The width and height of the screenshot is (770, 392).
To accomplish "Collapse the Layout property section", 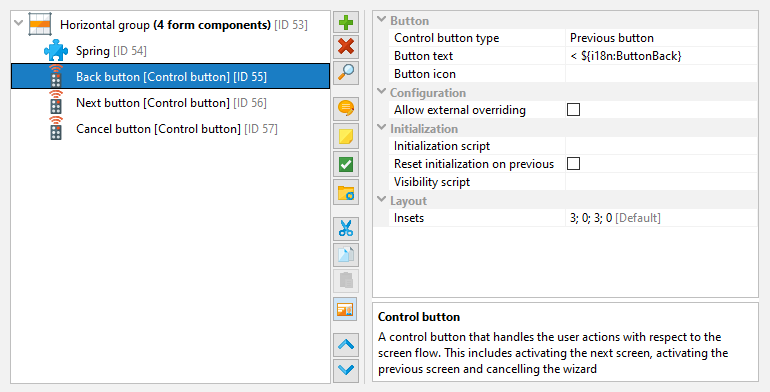I will click(381, 200).
